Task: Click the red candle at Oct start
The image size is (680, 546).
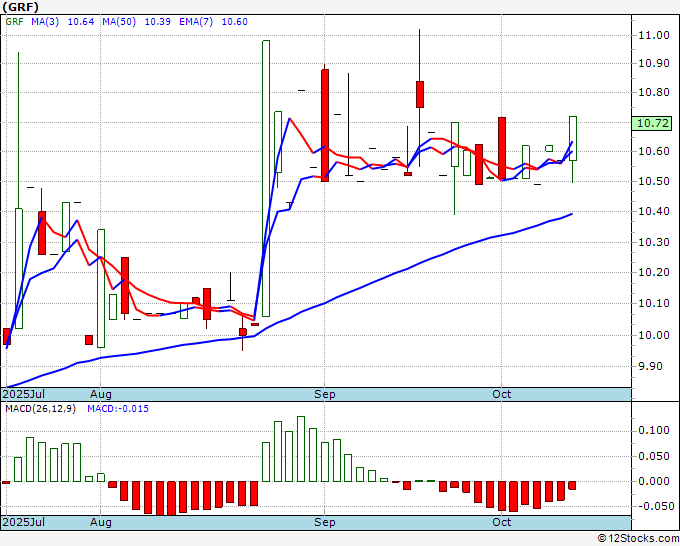Action: (x=502, y=149)
